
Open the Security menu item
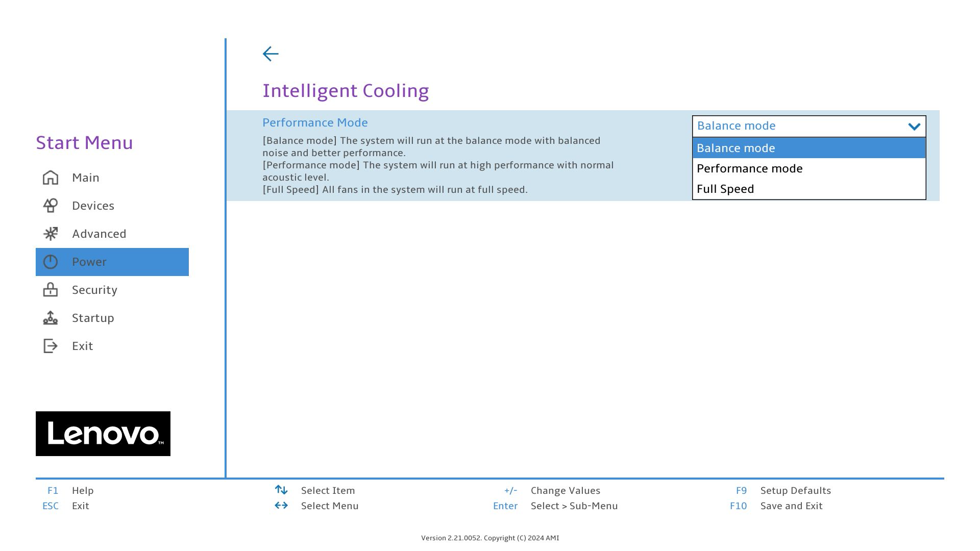coord(94,290)
